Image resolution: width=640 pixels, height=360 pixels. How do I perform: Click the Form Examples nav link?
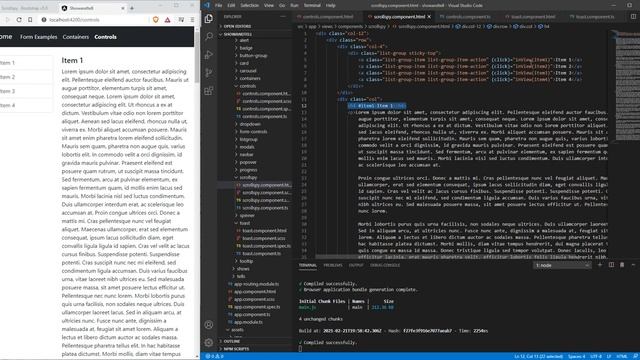click(38, 37)
